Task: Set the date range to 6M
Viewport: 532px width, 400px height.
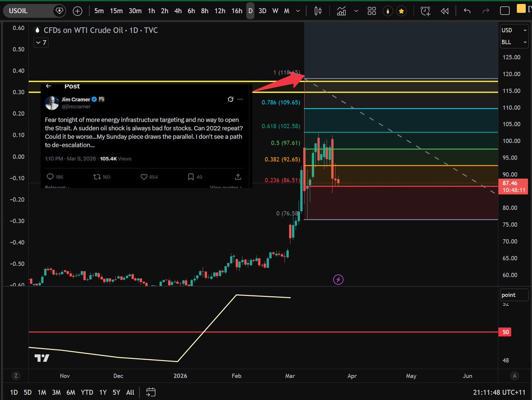Action: pos(70,392)
